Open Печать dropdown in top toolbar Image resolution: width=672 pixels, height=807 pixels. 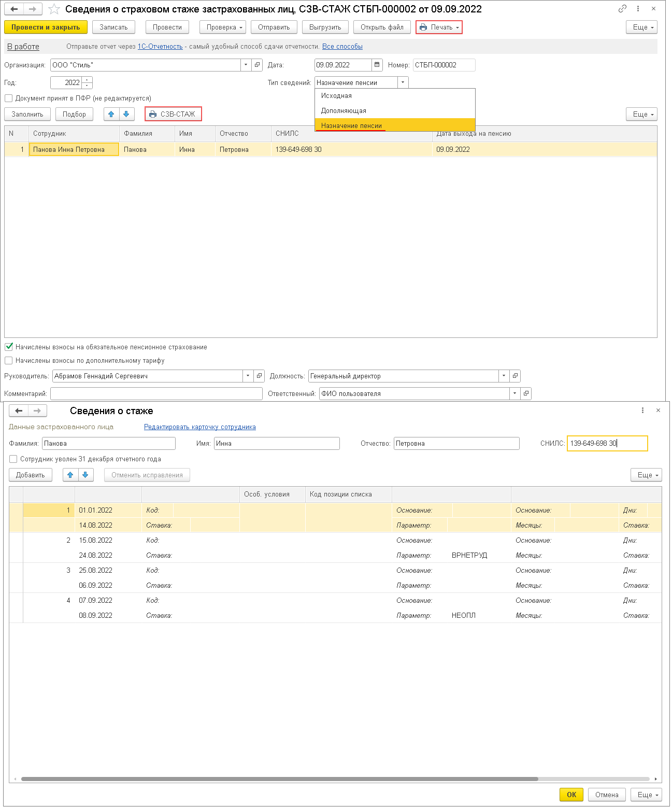tap(439, 27)
